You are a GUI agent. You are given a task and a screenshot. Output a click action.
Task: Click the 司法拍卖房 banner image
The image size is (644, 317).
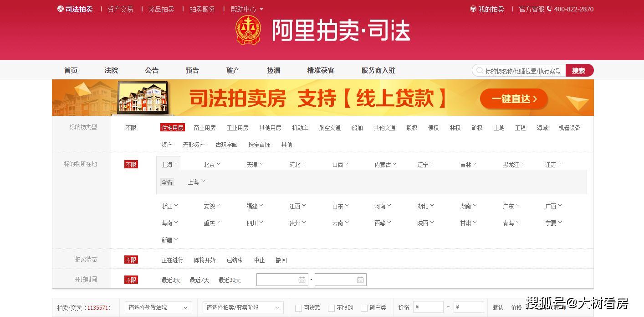(323, 98)
